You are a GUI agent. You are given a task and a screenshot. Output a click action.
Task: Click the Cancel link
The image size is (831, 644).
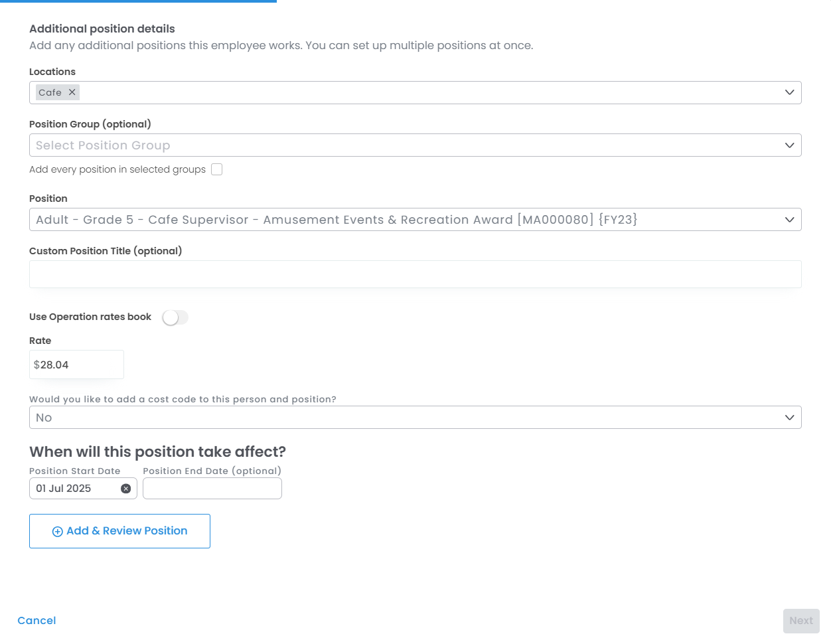(37, 621)
